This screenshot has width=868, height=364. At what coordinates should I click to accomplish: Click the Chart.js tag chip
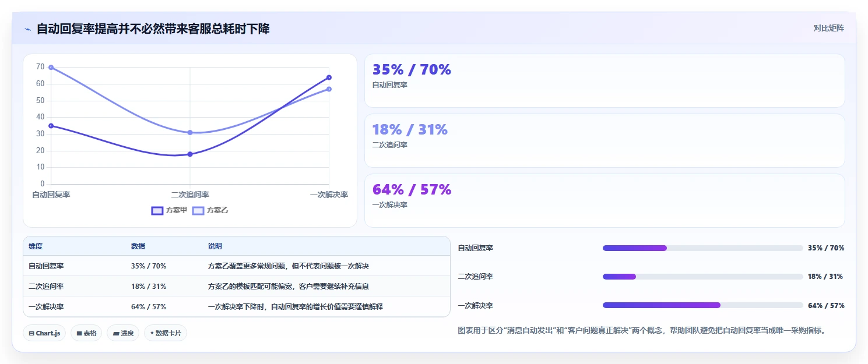45,333
